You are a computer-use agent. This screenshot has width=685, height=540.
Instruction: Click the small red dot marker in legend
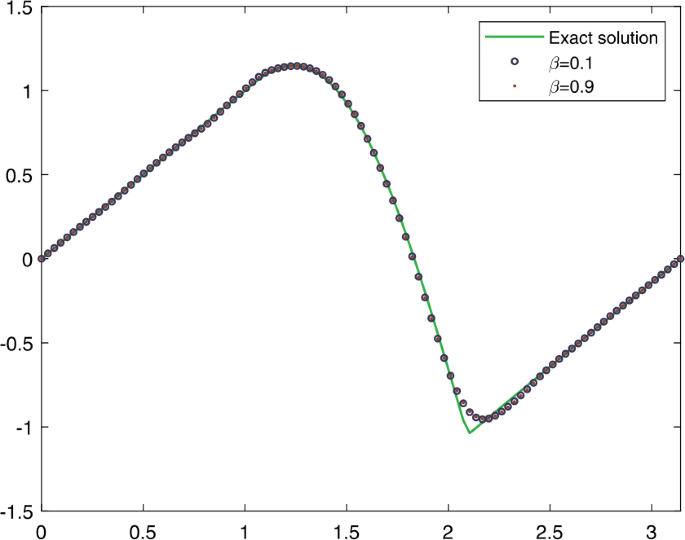(x=515, y=86)
